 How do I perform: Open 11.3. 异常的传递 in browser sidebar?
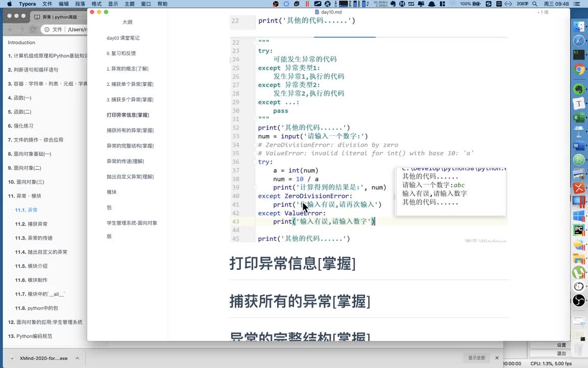(x=34, y=238)
